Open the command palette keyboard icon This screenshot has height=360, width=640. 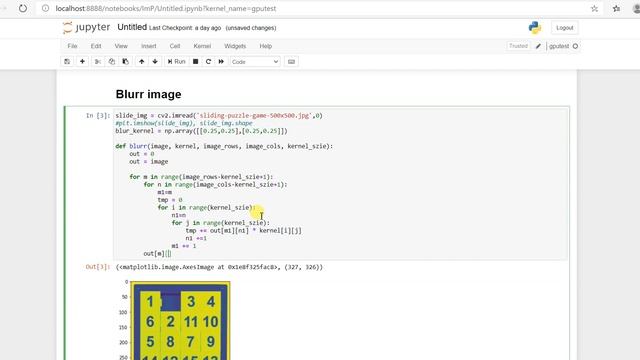291,62
